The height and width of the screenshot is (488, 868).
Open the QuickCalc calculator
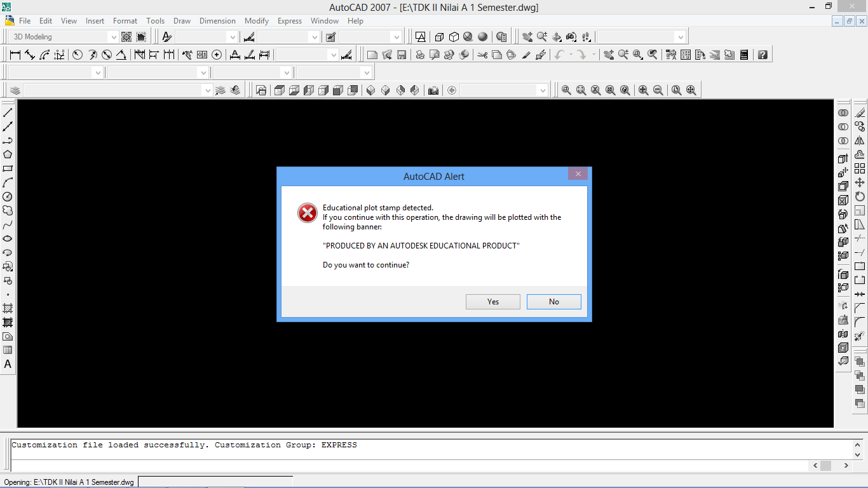[x=744, y=55]
